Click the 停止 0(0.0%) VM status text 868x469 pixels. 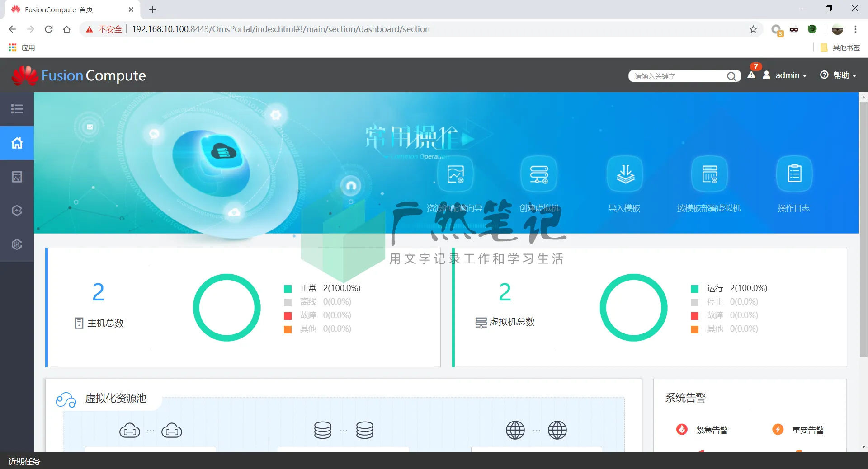click(732, 302)
